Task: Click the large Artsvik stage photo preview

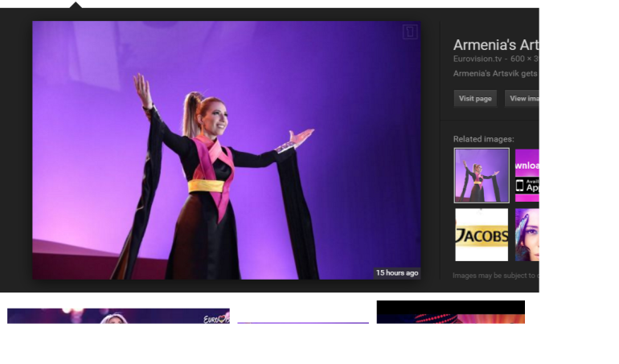Action: [x=226, y=150]
